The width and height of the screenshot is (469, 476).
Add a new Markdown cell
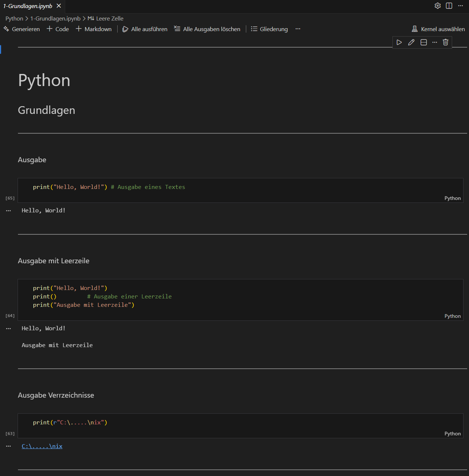coord(93,29)
